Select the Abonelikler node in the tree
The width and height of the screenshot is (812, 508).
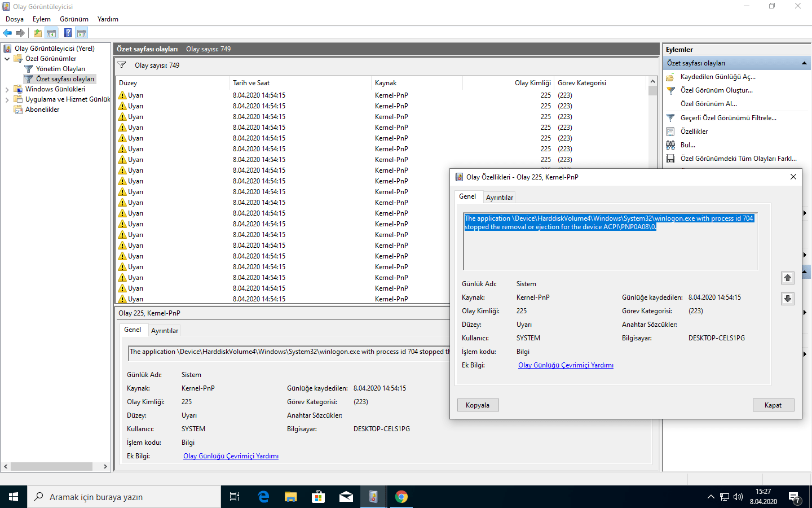coord(42,110)
